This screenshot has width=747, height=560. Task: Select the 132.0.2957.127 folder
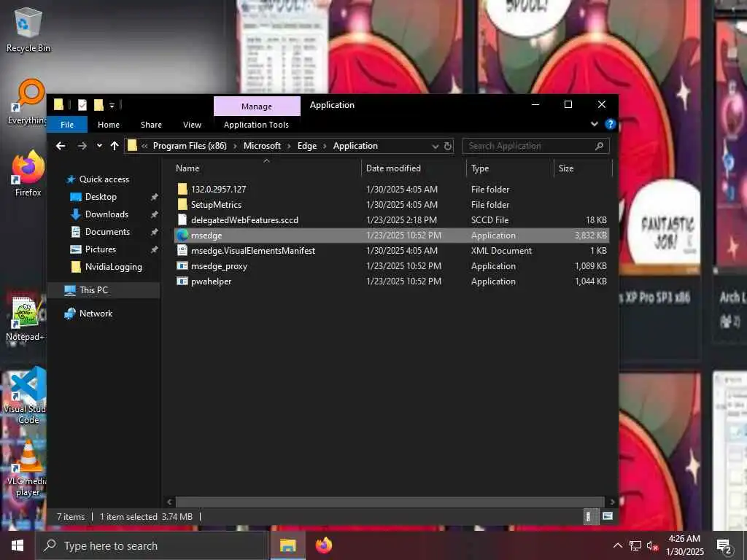point(392,189)
